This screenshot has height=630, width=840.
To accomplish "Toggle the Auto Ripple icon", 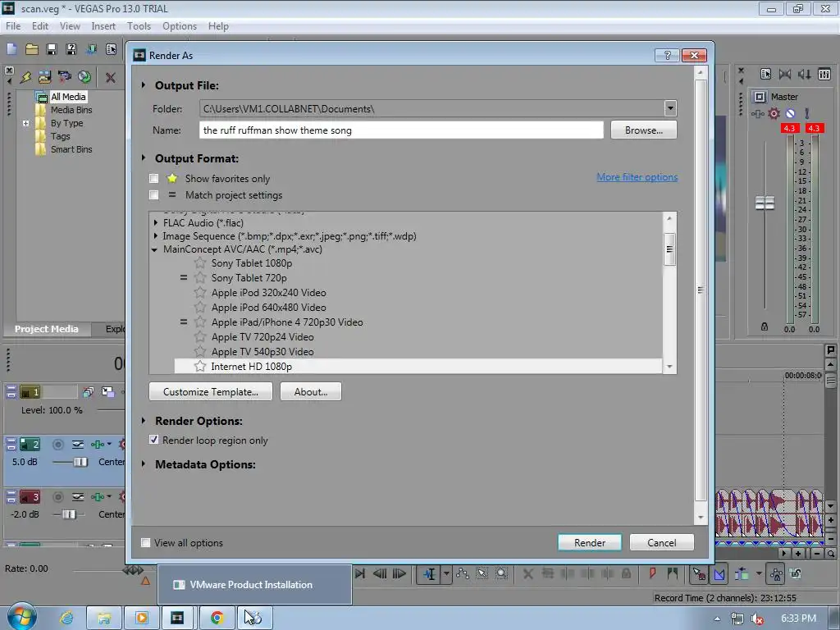I will [x=742, y=574].
